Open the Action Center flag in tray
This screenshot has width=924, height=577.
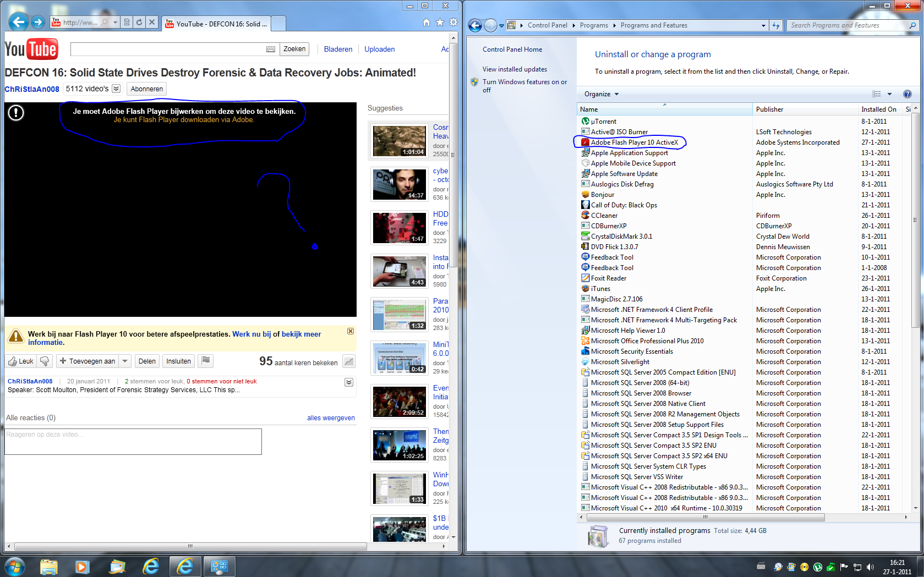coord(844,567)
